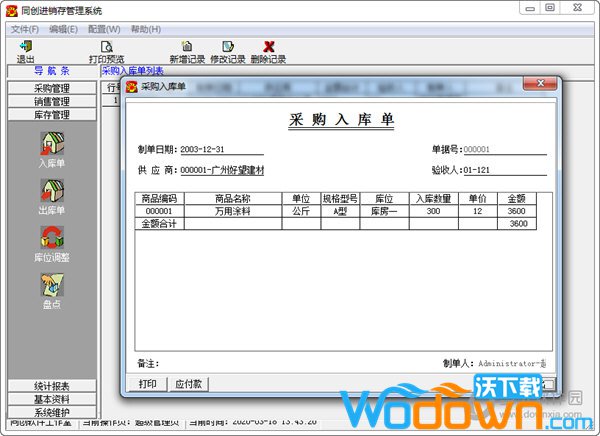Click the 库房一 location cell
The width and height of the screenshot is (600, 436).
384,211
